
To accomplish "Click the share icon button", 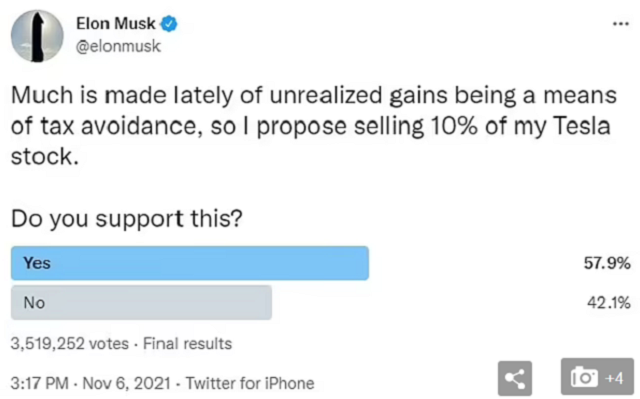I will (x=515, y=378).
